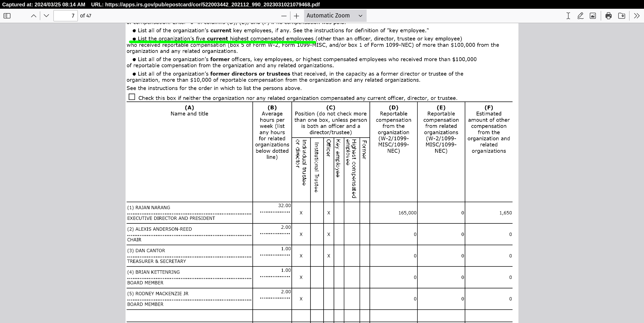Click other compensation value 1,650
This screenshot has width=644, height=323.
pyautogui.click(x=506, y=213)
